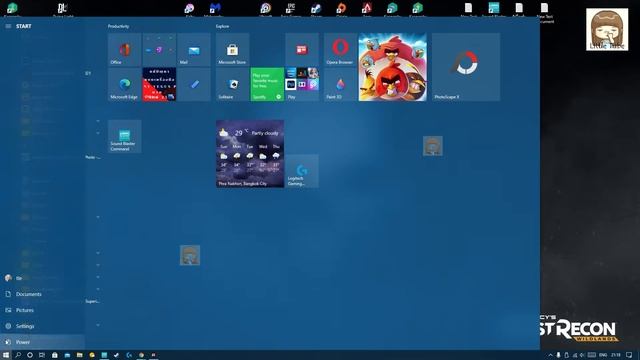Select the Steam desktop shortcut

pyautogui.click(x=316, y=9)
